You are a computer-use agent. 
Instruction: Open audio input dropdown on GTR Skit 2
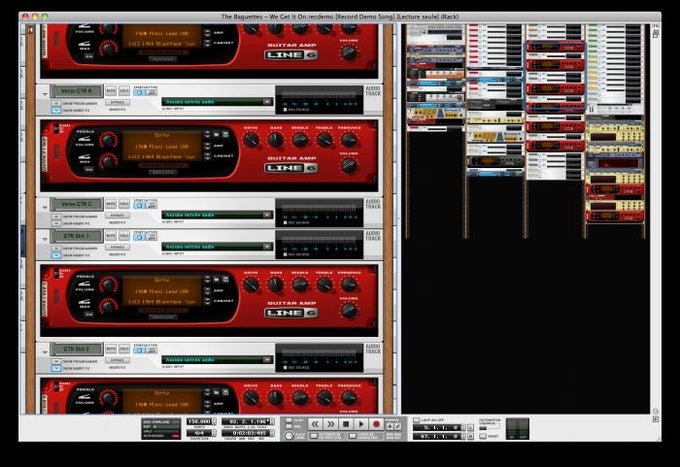pyautogui.click(x=267, y=359)
